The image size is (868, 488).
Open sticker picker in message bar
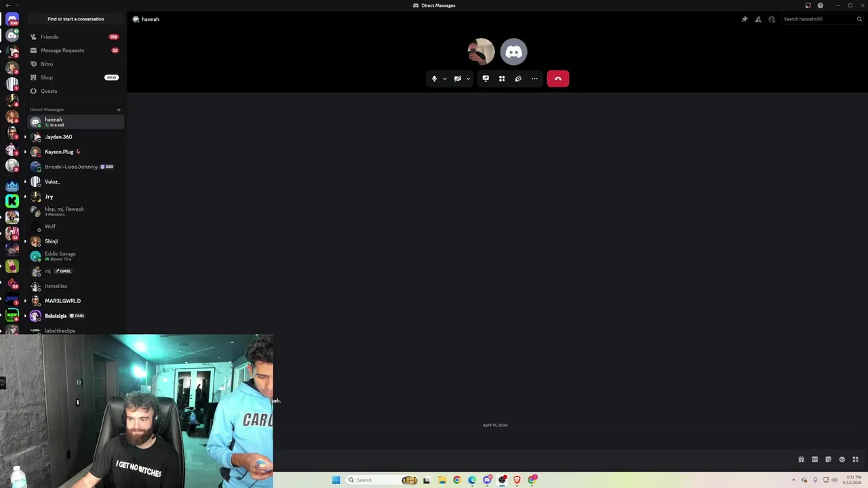coord(828,460)
